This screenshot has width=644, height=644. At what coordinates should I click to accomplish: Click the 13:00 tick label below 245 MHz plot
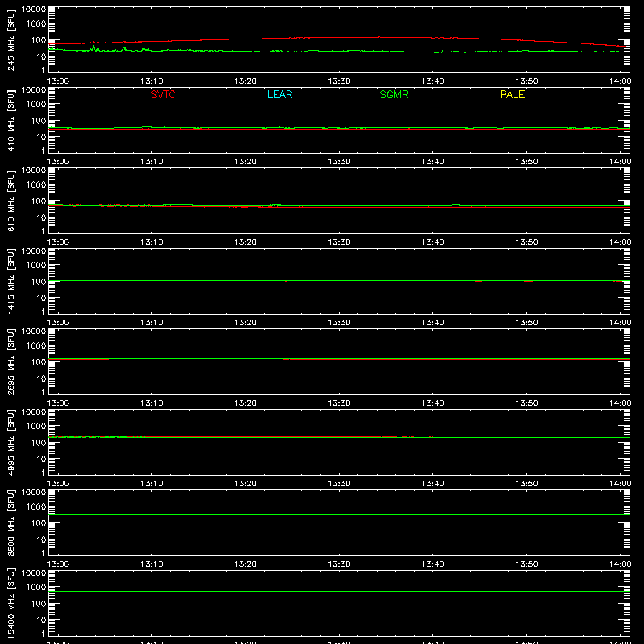58,81
